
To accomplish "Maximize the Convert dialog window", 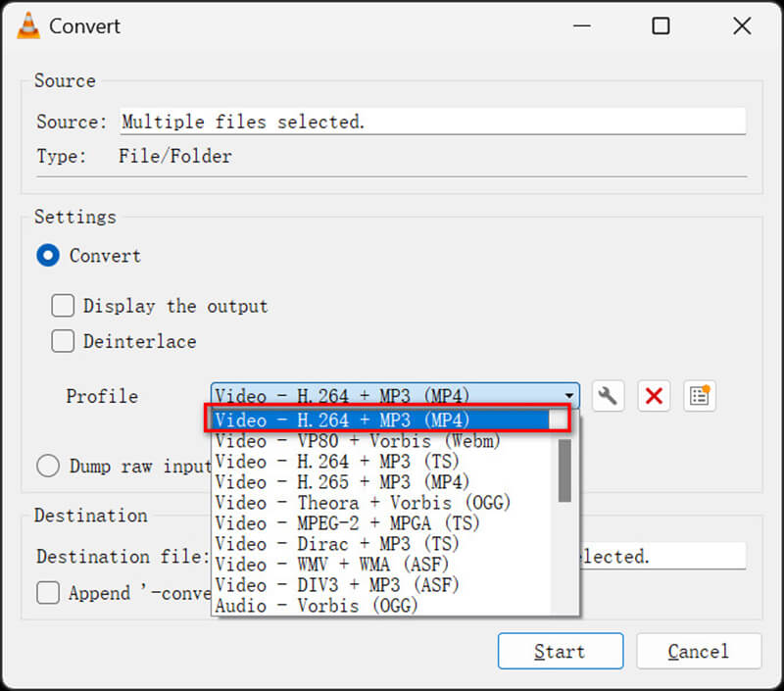I will (x=661, y=25).
